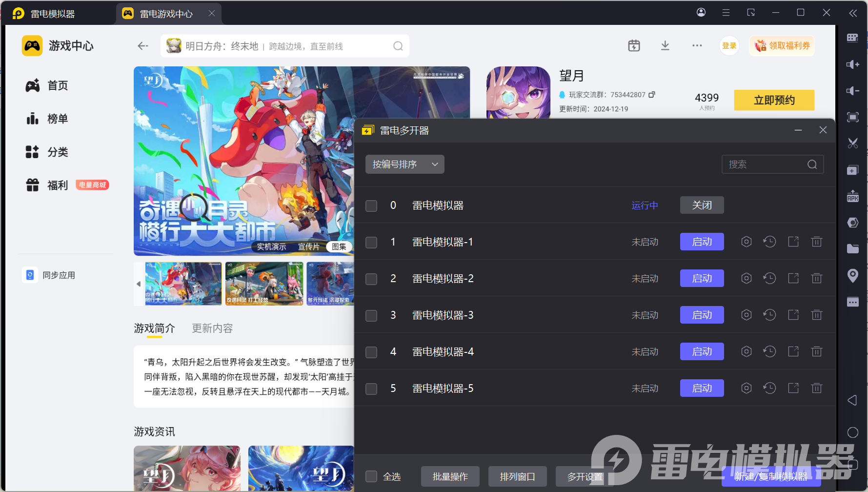Create desktop shortcut for 雷电模拟器-2

coord(793,278)
